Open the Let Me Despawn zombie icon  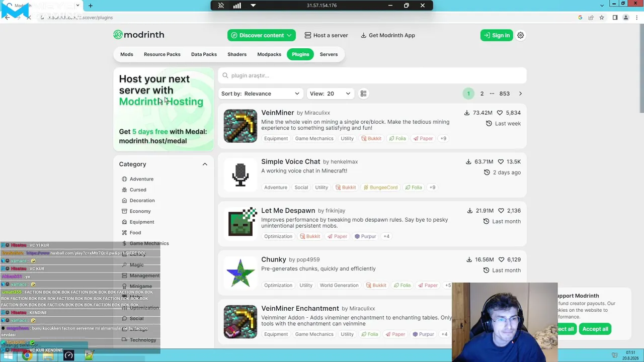pyautogui.click(x=240, y=223)
